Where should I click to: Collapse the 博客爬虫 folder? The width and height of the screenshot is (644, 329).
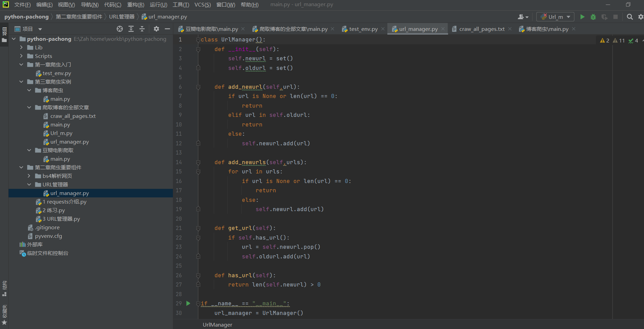click(29, 90)
